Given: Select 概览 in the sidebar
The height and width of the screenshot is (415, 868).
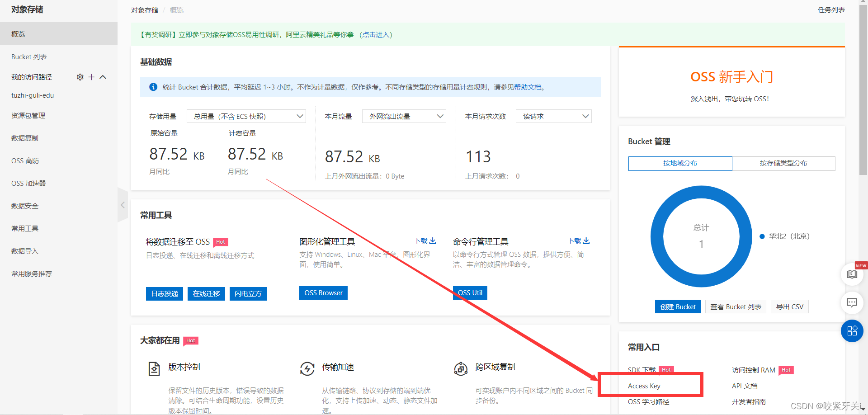Looking at the screenshot, I should click(x=59, y=34).
